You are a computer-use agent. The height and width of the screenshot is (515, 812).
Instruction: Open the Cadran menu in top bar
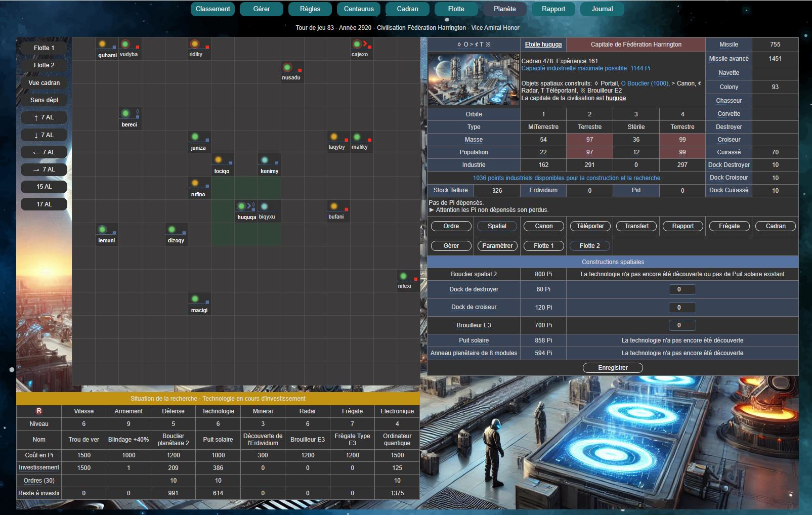pyautogui.click(x=407, y=9)
